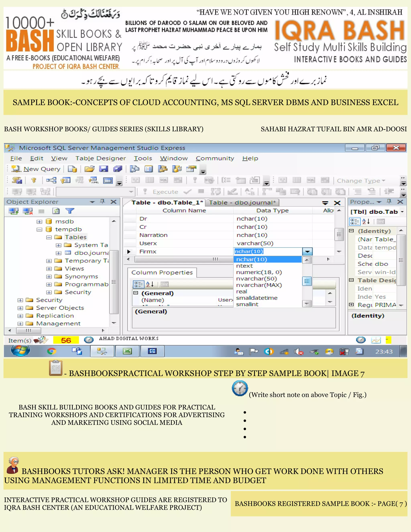Viewport: 411px width, 532px height.
Task: Sort Properties panel alphabetically
Action: pos(366,222)
